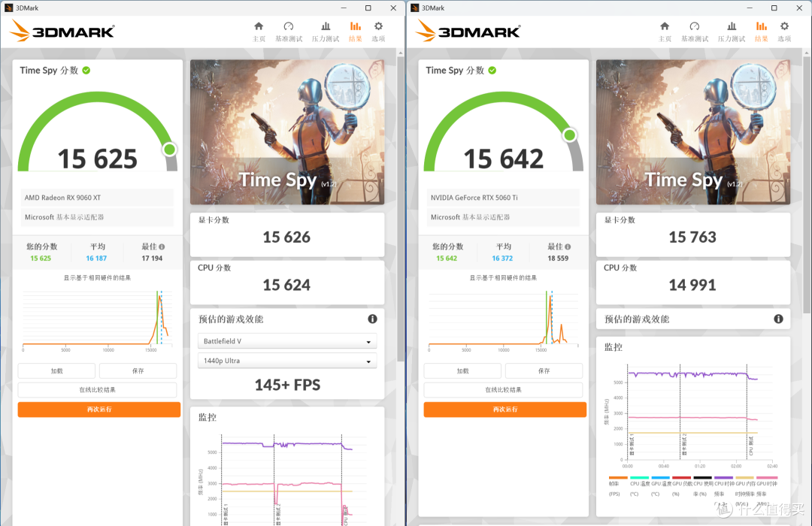The height and width of the screenshot is (526, 812).
Task: Click the score distribution chart in left window
Action: (x=97, y=321)
